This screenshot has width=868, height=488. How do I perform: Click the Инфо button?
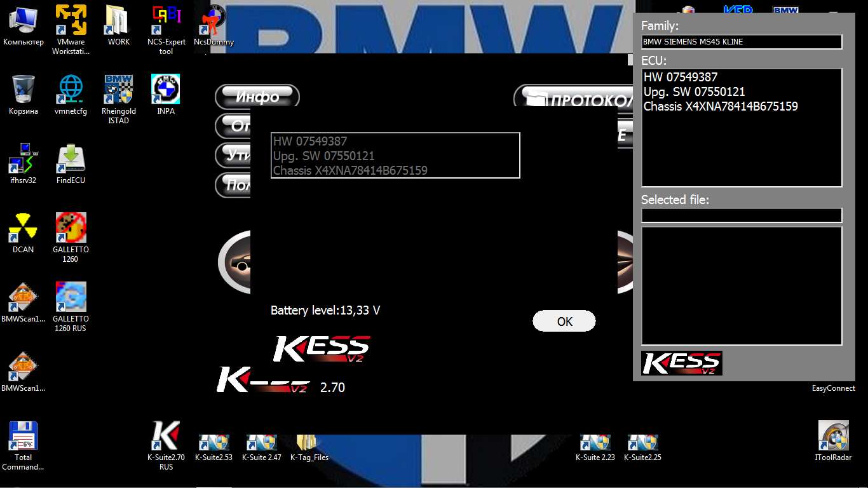coord(257,97)
